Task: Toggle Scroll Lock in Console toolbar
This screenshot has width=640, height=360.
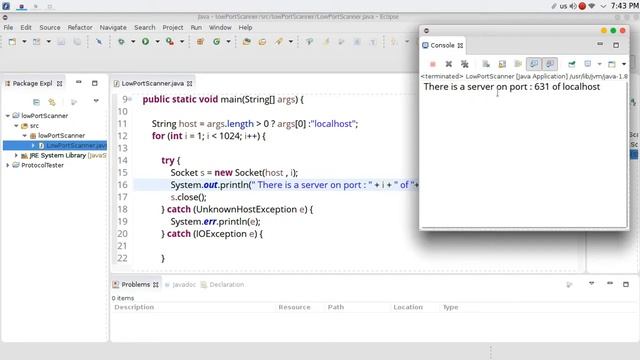Action: point(502,64)
